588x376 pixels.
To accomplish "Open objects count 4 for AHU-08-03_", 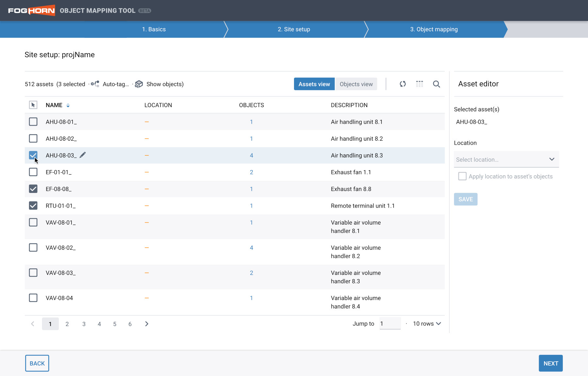I will click(252, 155).
